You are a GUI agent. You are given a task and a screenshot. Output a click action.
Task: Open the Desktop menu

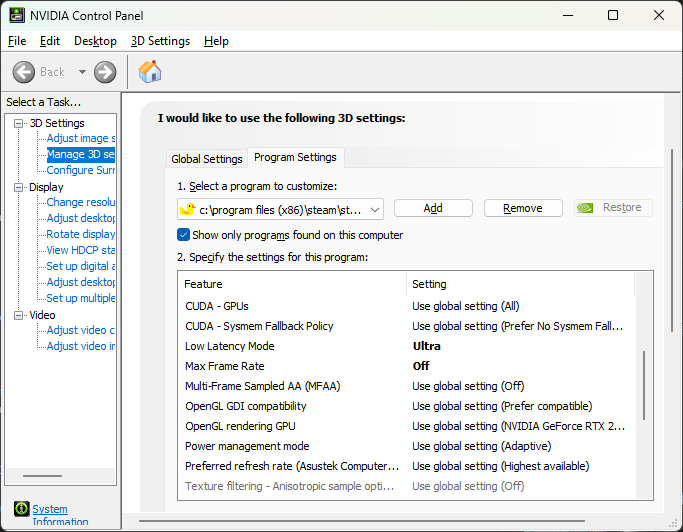point(95,41)
